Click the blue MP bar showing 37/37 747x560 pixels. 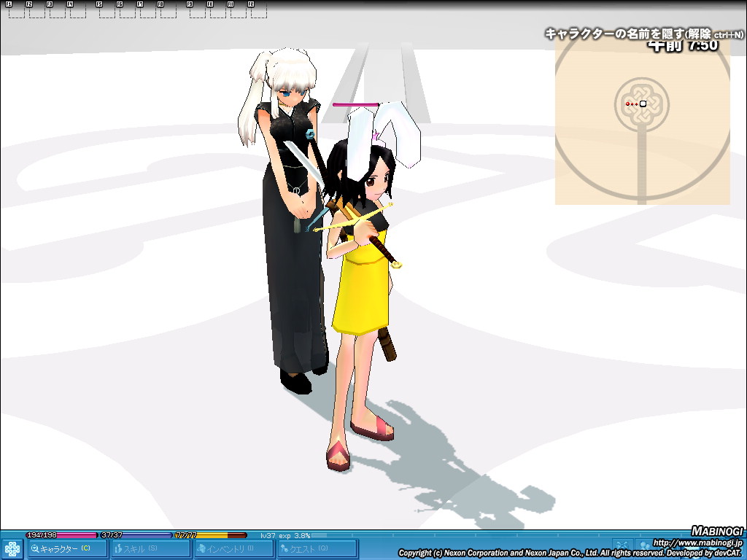[x=136, y=535]
